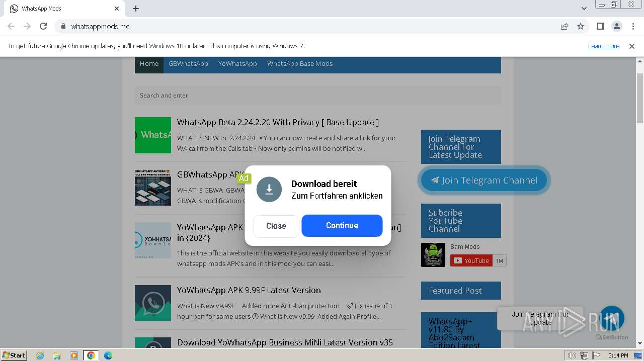The height and width of the screenshot is (362, 644).
Task: Click the Action Center flag tray icon
Action: point(596,355)
